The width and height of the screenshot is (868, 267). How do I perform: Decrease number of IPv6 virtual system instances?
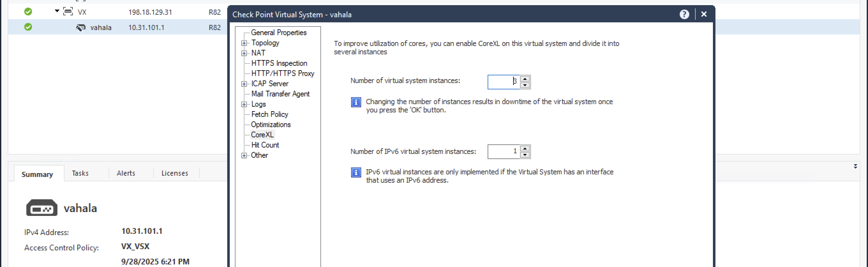pyautogui.click(x=525, y=155)
